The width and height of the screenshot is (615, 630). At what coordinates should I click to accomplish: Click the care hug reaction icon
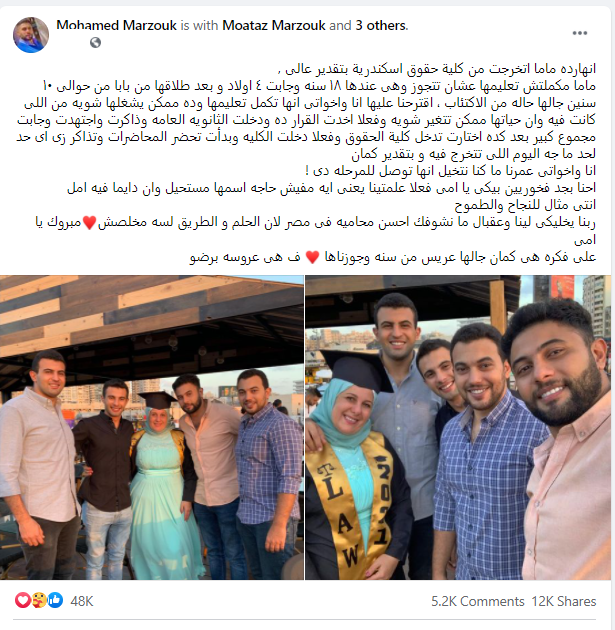(x=39, y=600)
